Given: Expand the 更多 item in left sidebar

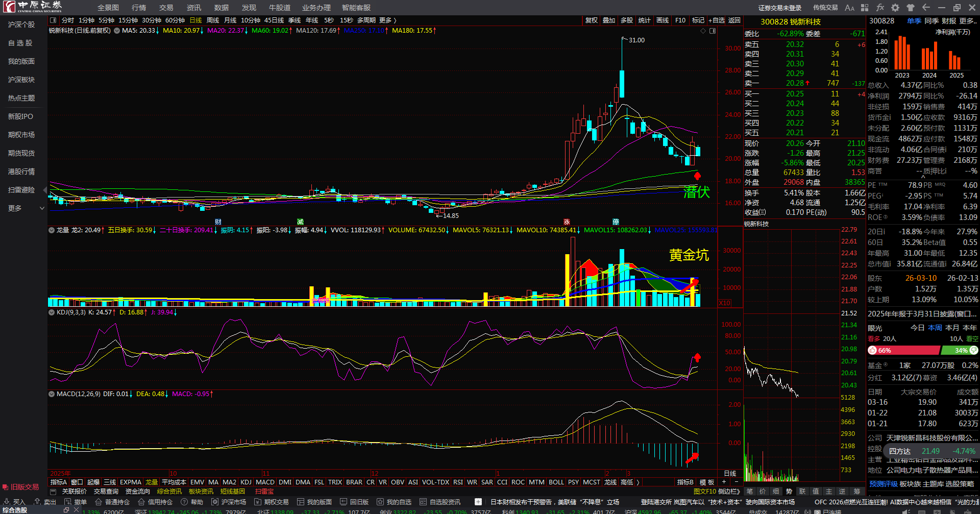Looking at the screenshot, I should point(26,208).
